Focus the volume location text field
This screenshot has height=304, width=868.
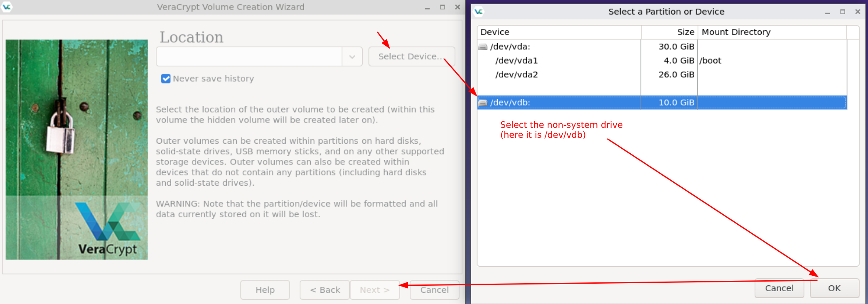pyautogui.click(x=249, y=56)
